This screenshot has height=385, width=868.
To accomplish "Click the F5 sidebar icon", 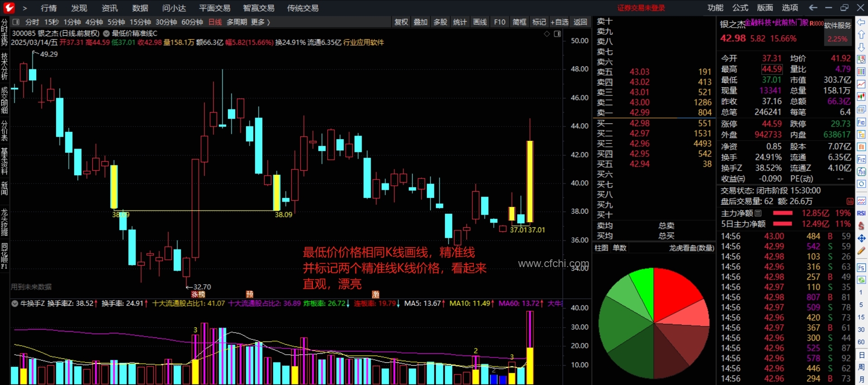I will 861,268.
